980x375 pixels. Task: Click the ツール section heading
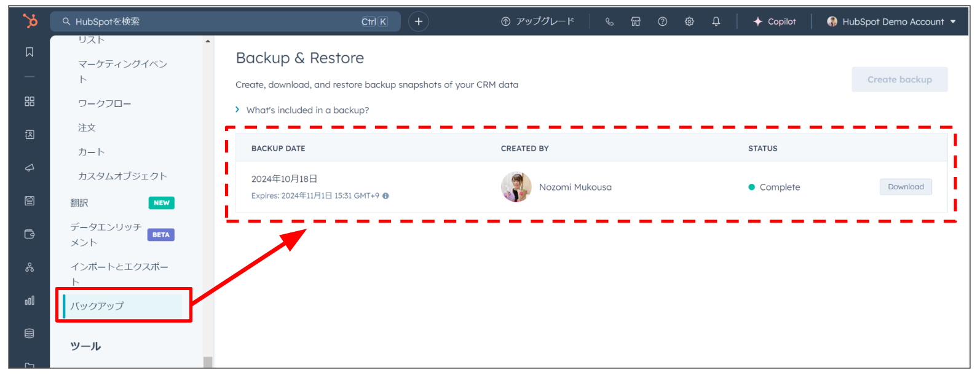coord(85,346)
